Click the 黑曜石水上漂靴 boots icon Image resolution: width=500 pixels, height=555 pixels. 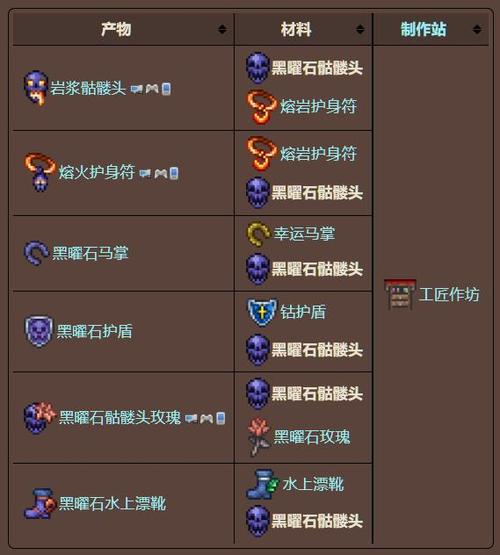pos(40,503)
